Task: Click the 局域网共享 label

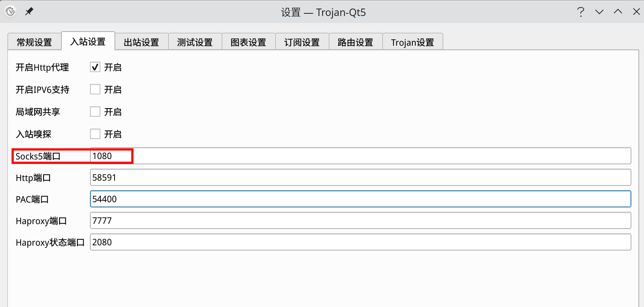Action: 38,112
